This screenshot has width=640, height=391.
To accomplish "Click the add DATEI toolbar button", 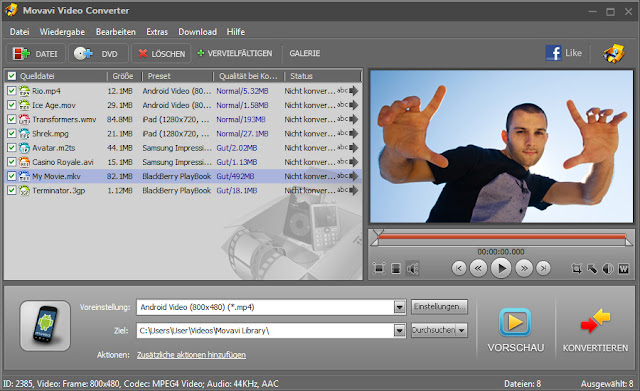I will pos(36,53).
